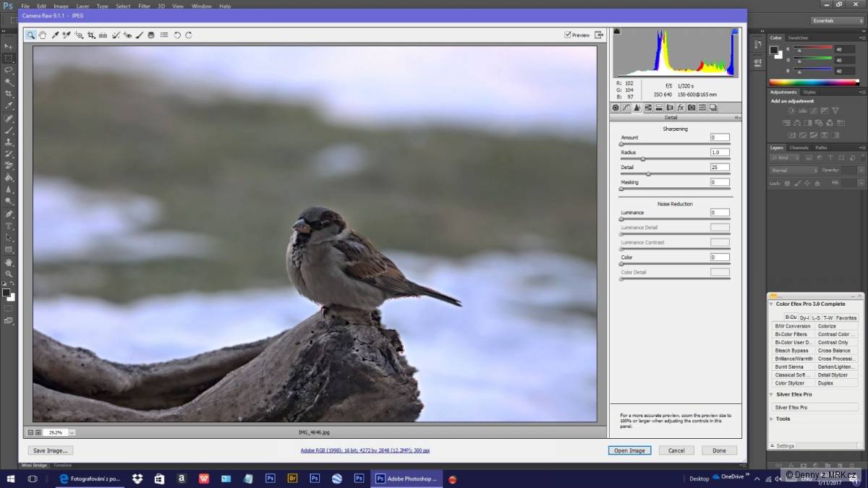This screenshot has height=488, width=868.
Task: Open Task View on the taskbar
Action: tap(33, 479)
